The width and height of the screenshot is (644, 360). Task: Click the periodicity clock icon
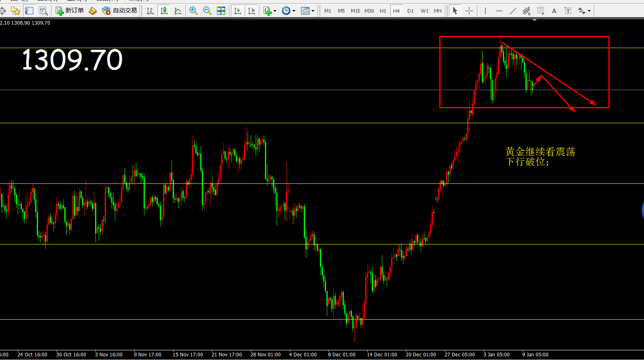286,11
